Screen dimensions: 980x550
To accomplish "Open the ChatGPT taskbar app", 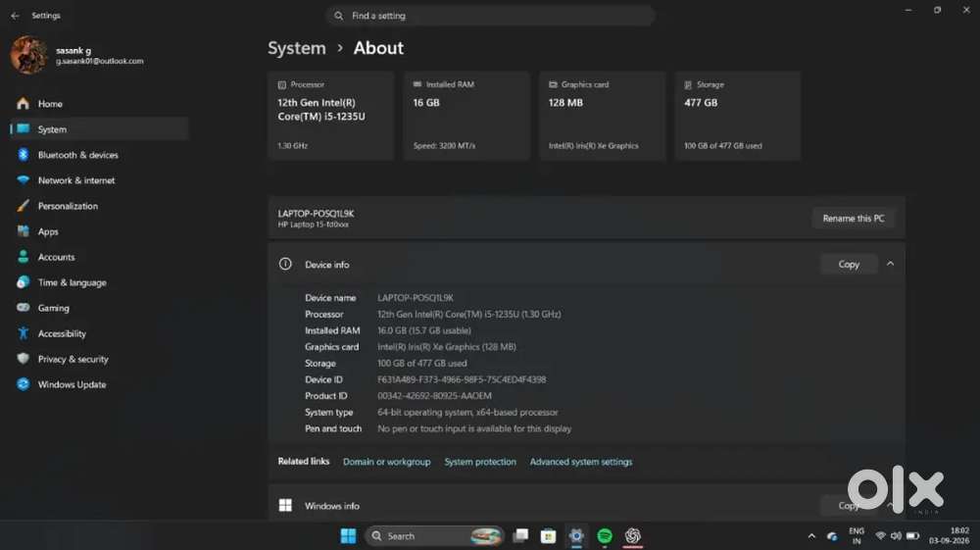I will [632, 536].
